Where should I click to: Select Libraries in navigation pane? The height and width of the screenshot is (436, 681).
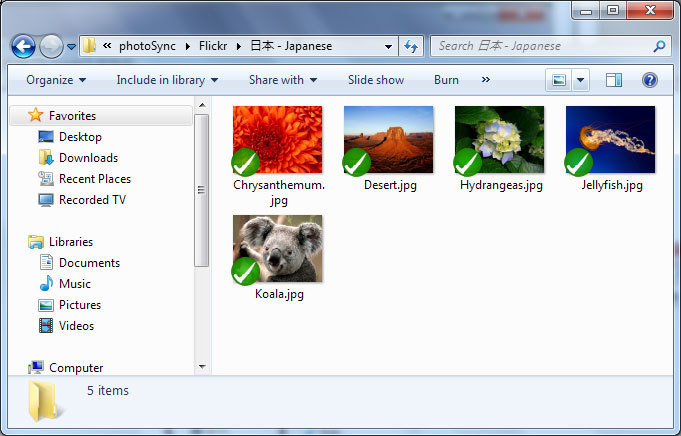pos(71,241)
